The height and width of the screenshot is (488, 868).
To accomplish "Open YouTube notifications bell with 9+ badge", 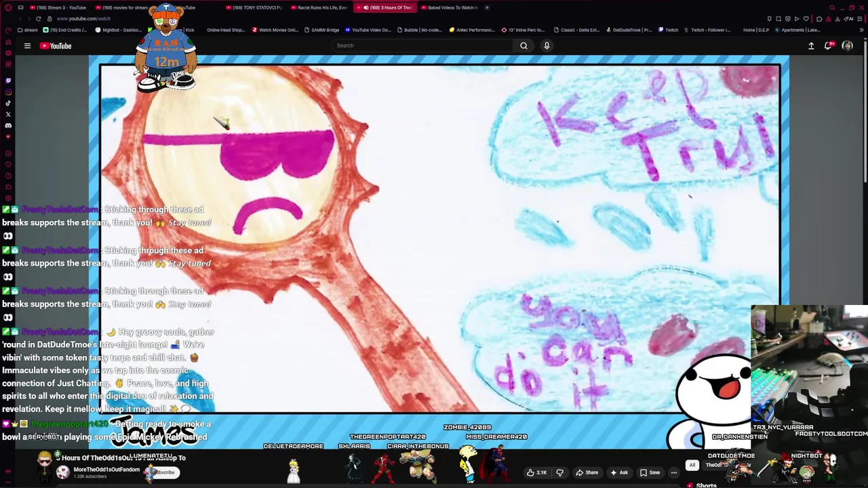I will (x=828, y=45).
